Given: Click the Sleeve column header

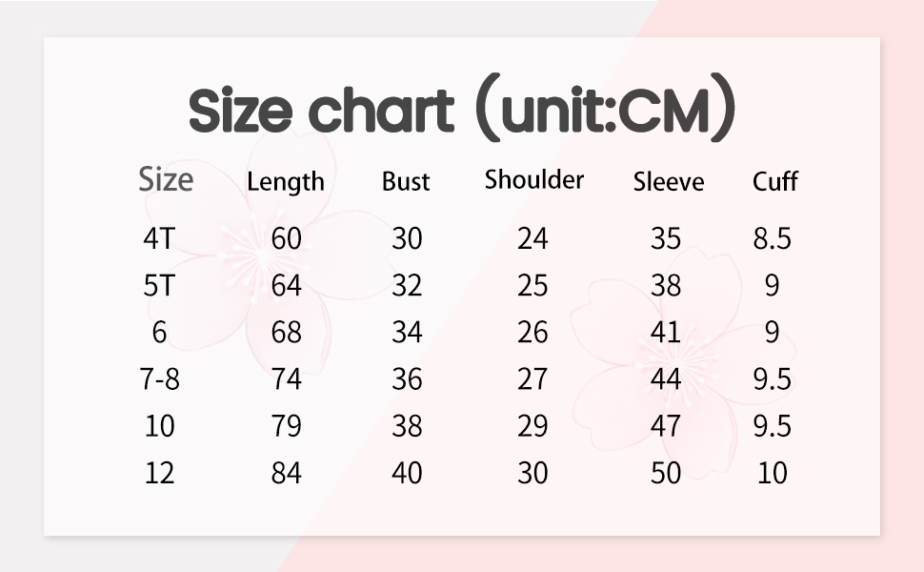Looking at the screenshot, I should point(668,181).
